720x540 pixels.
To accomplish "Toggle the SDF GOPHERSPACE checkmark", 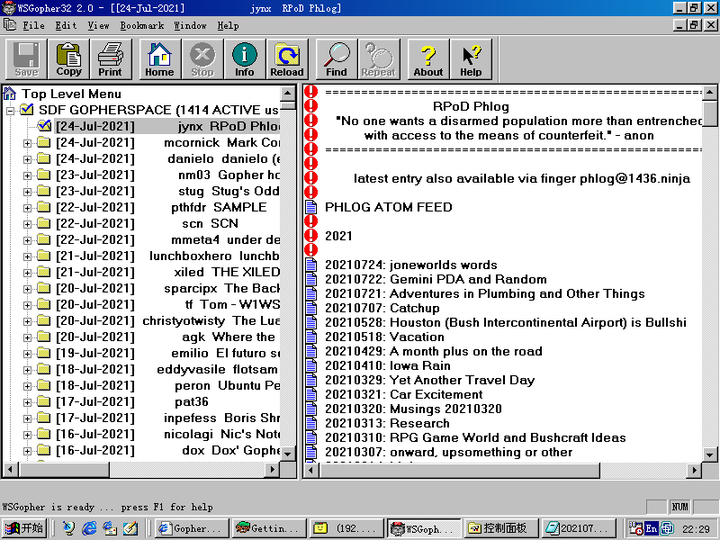I will 27,110.
